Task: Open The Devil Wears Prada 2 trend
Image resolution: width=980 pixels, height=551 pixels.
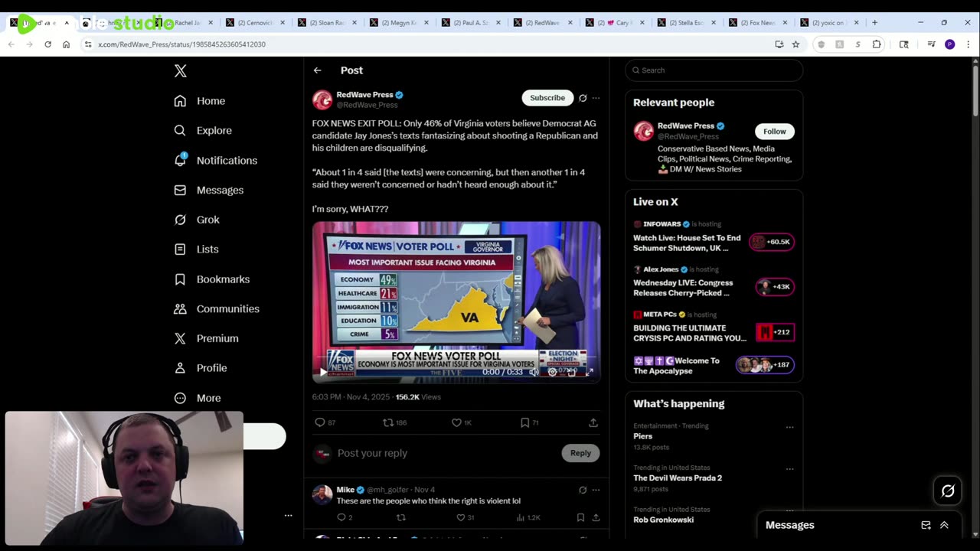Action: (x=678, y=478)
